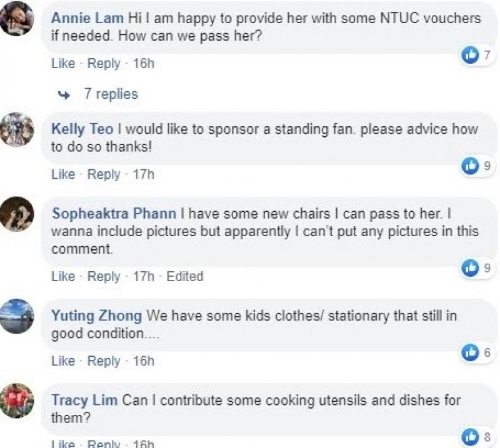500x448 pixels.
Task: Click the thumbs-up reaction icon on Kelly Teo's comment
Action: point(469,166)
